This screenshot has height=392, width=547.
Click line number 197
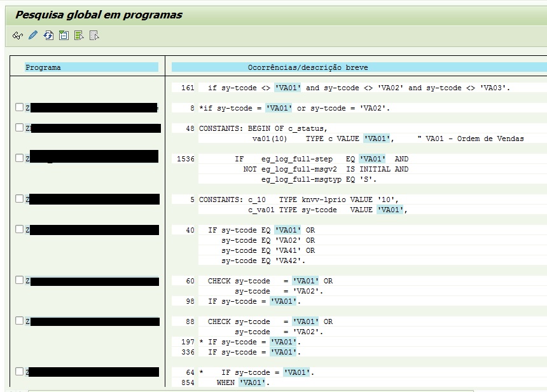[x=188, y=342]
